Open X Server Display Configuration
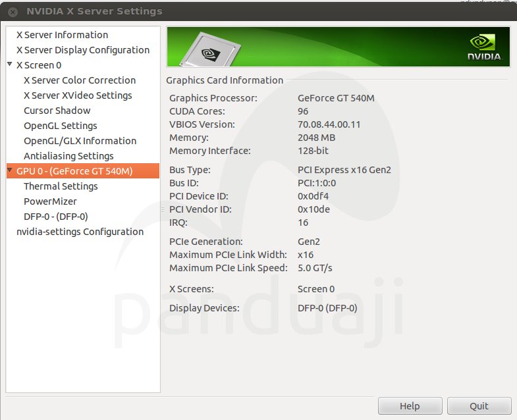This screenshot has height=420, width=517. 83,50
